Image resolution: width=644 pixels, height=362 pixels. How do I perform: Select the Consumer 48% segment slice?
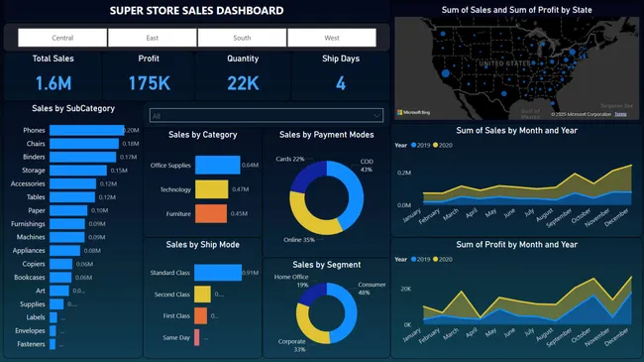click(349, 312)
